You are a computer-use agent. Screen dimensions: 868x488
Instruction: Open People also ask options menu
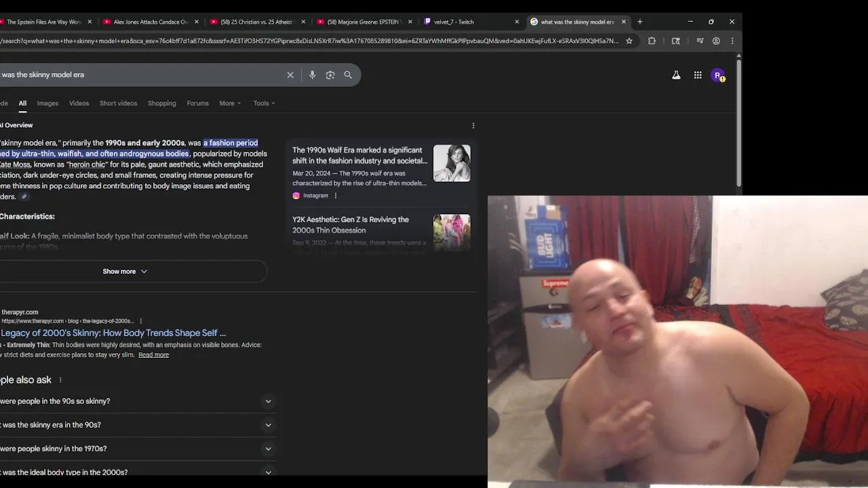(60, 380)
